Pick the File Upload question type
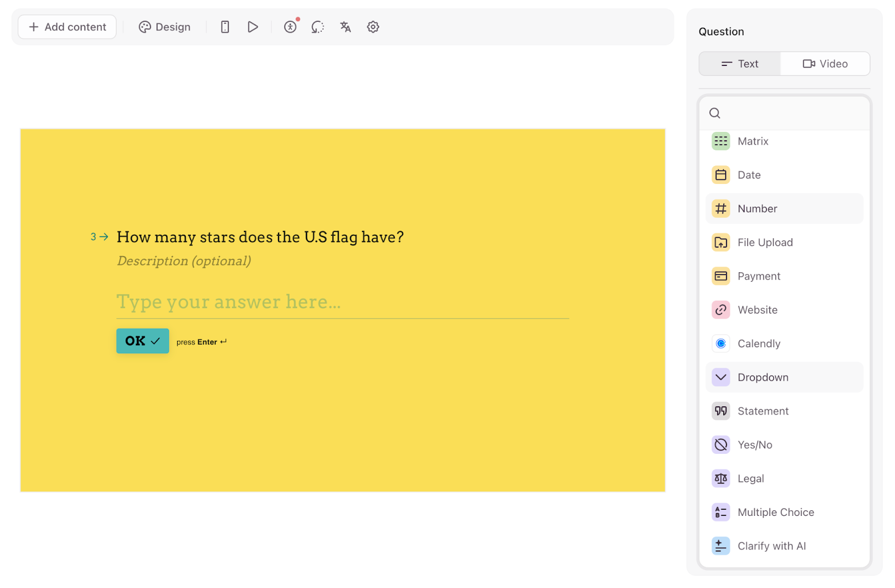 [x=784, y=243]
